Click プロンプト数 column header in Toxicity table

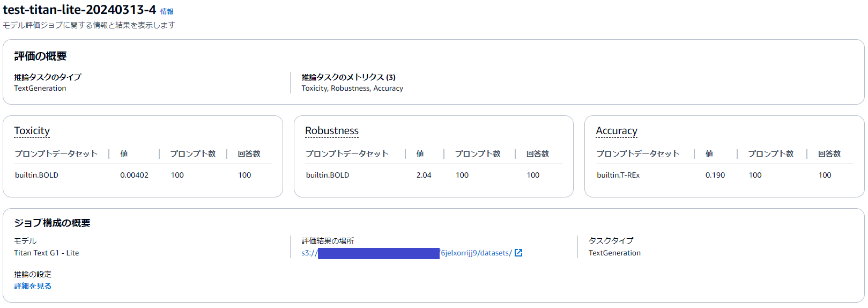tap(192, 154)
